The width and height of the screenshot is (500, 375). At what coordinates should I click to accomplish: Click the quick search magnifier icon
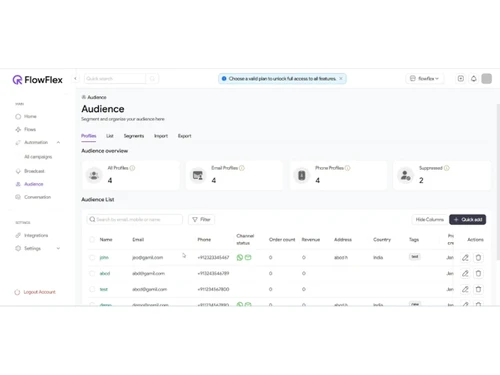click(152, 79)
